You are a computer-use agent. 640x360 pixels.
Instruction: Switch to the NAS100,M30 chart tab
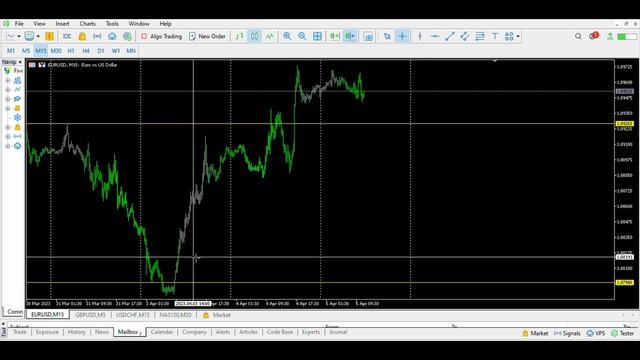175,315
